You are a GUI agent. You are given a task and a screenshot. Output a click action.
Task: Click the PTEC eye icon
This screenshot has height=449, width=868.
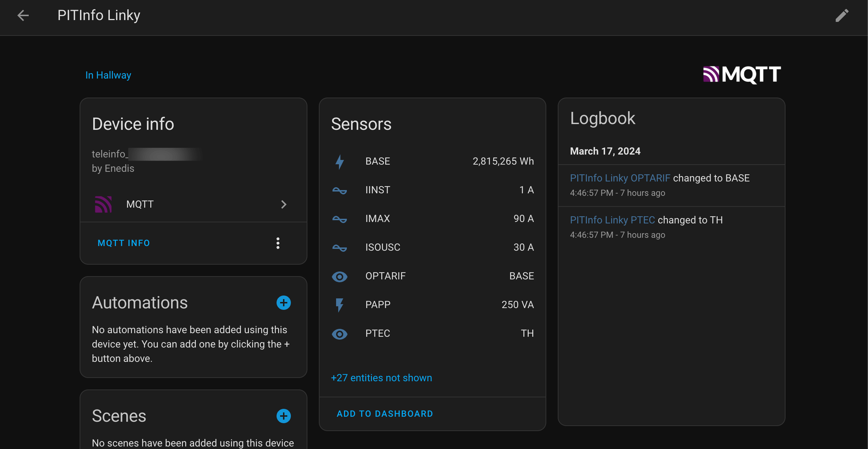pyautogui.click(x=339, y=334)
